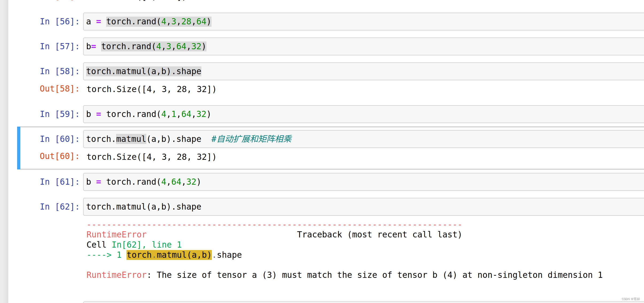Click the yellow-highlighted torch.matmul(a,b) in traceback
The width and height of the screenshot is (644, 303).
(x=169, y=255)
